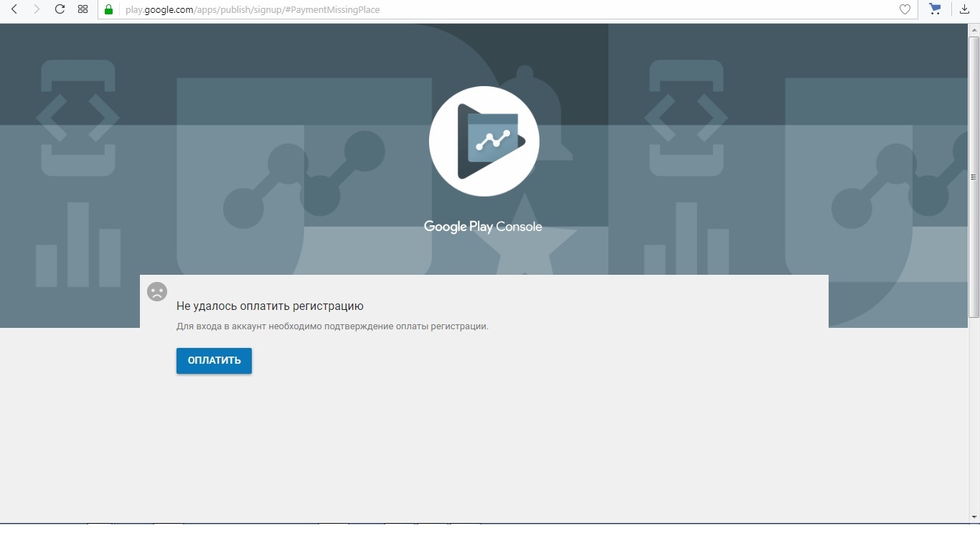This screenshot has width=980, height=551.
Task: Click Google Play Console title text
Action: (x=483, y=227)
